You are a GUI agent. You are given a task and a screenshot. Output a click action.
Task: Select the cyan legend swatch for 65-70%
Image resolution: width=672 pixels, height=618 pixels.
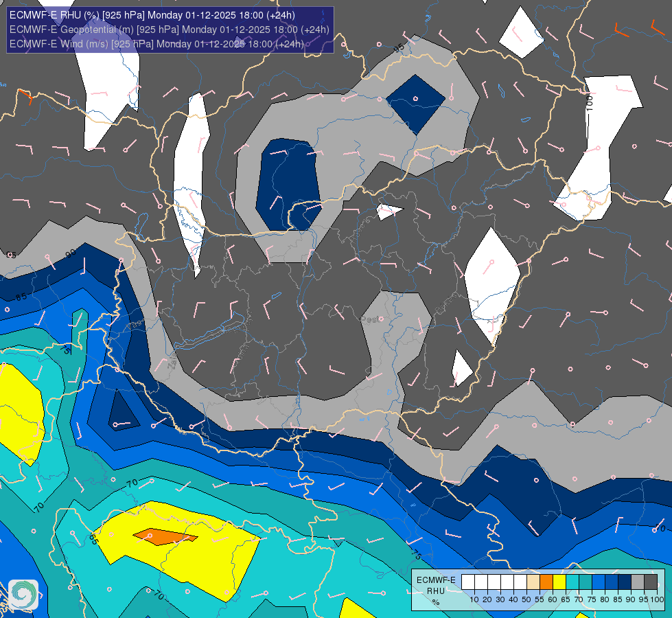tap(572, 582)
